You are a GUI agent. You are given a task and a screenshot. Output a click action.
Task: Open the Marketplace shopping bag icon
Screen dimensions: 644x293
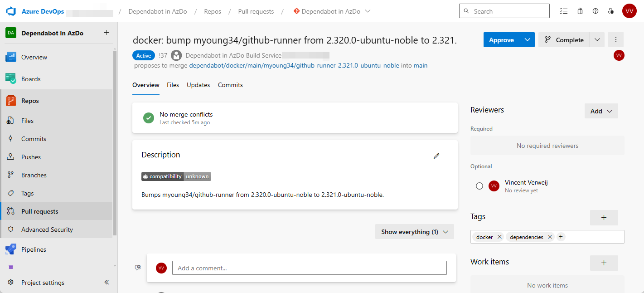(580, 11)
